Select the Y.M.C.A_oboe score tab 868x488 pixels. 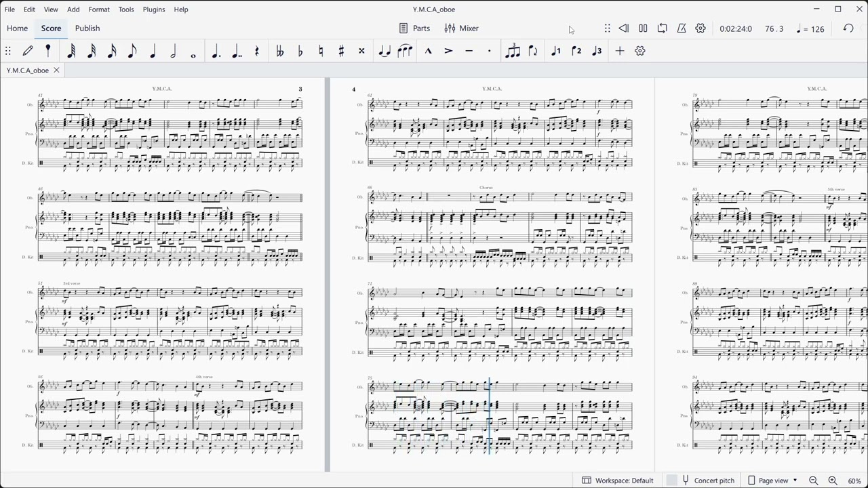(x=28, y=70)
